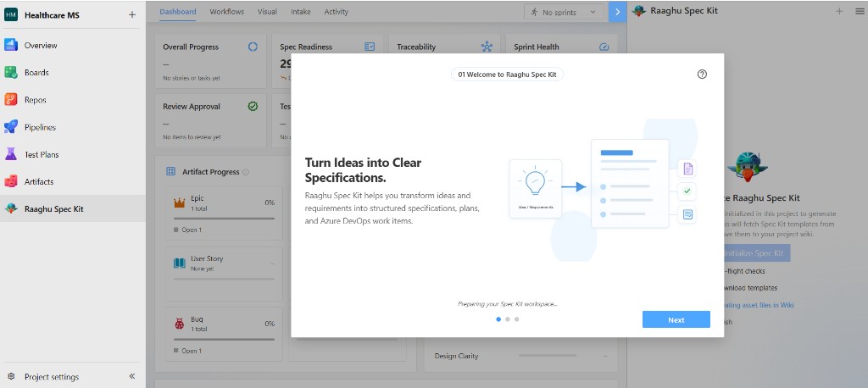Screen dimensions: 868x388
Task: Click the plus icon beside Healthcare MS
Action: 131,15
